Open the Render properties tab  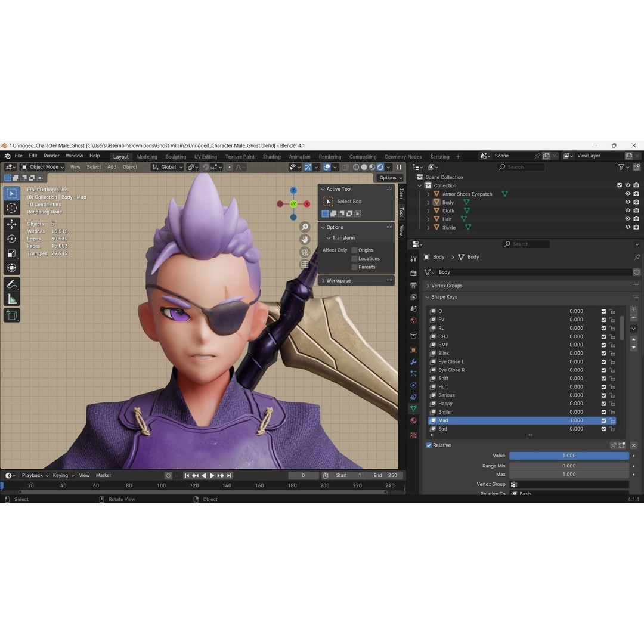click(414, 273)
